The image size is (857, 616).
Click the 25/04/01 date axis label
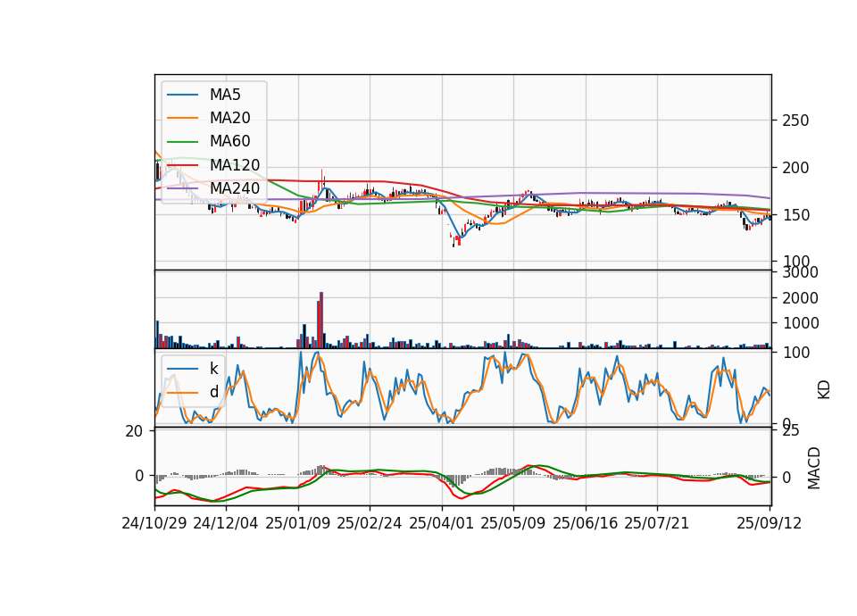tap(442, 523)
